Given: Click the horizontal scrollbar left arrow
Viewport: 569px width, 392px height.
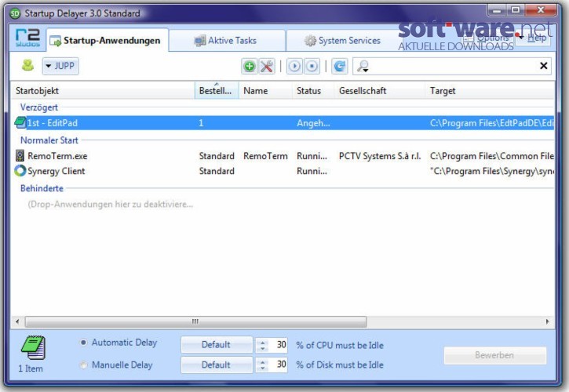Looking at the screenshot, I should click(17, 321).
